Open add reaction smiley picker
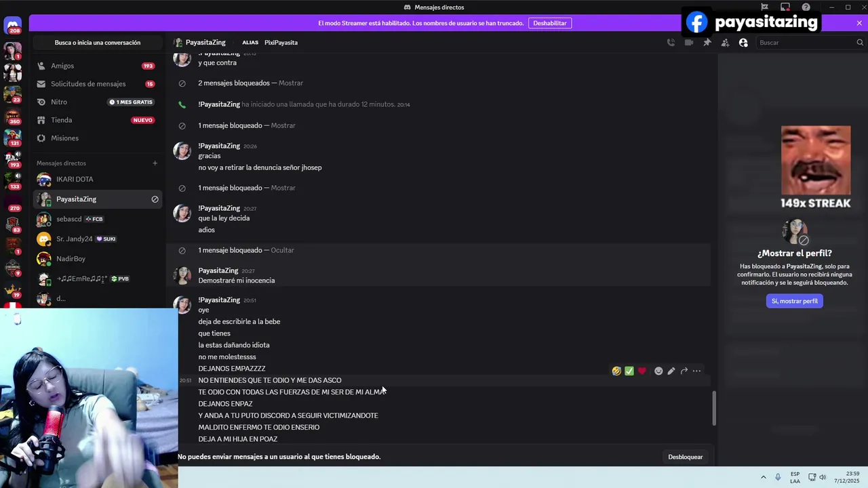This screenshot has width=868, height=488. pos(658,371)
